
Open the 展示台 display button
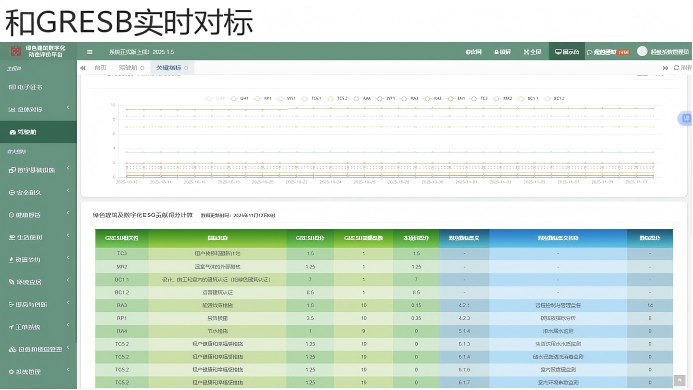click(x=567, y=52)
